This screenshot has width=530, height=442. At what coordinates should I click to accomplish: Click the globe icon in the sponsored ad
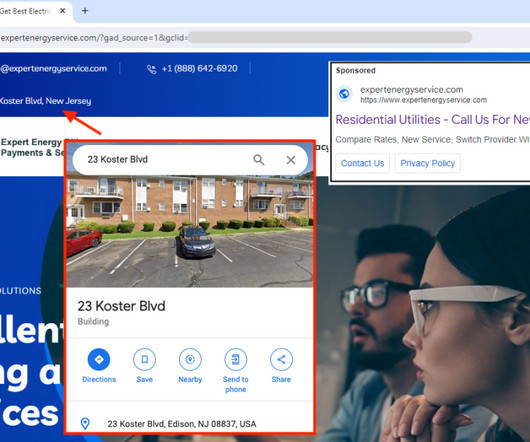pos(344,94)
